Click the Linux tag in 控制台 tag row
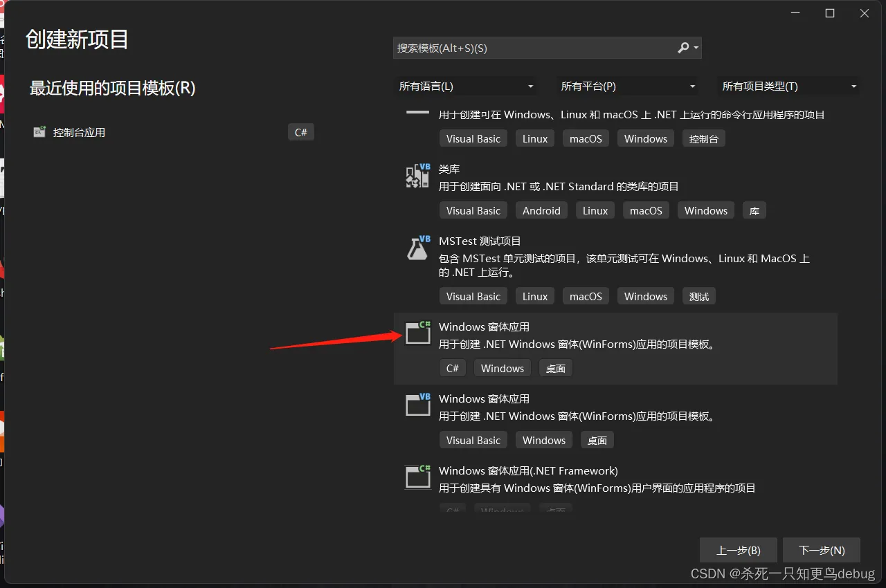 point(535,139)
